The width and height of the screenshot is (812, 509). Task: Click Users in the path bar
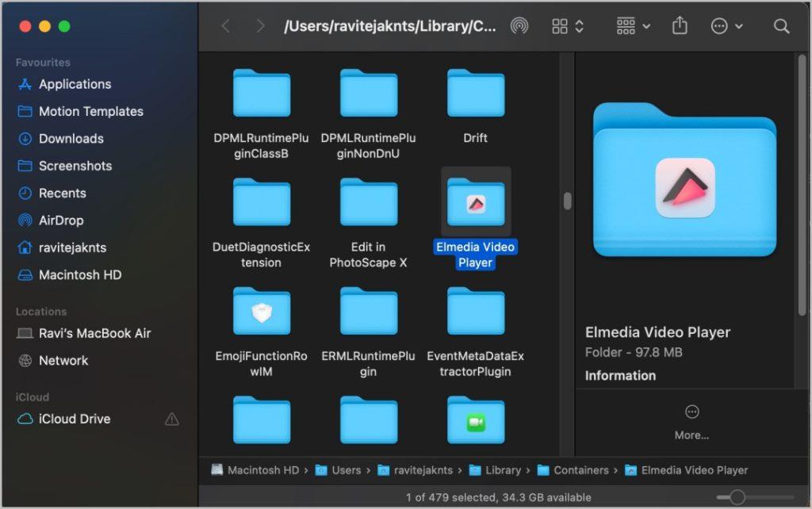(338, 470)
